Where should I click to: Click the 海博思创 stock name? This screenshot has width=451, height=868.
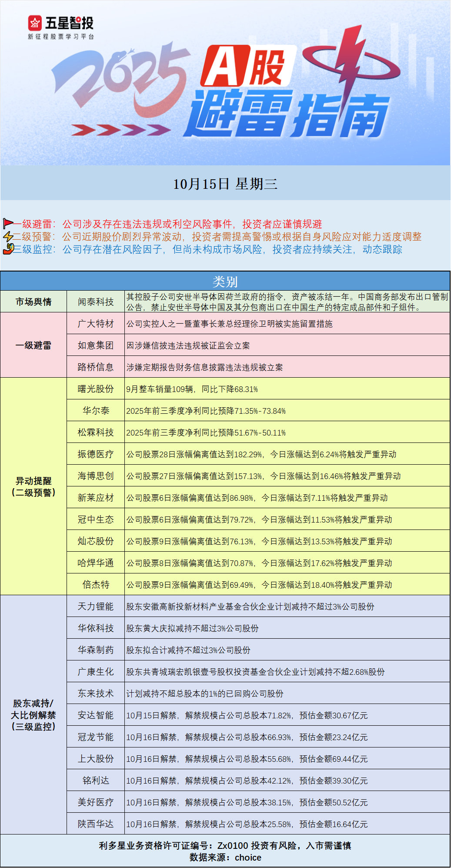96,476
